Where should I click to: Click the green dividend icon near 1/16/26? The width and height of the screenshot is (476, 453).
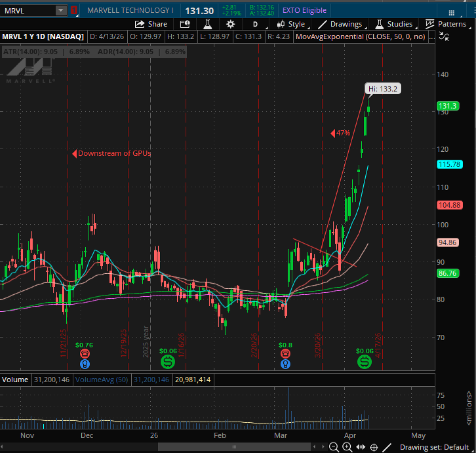point(168,362)
